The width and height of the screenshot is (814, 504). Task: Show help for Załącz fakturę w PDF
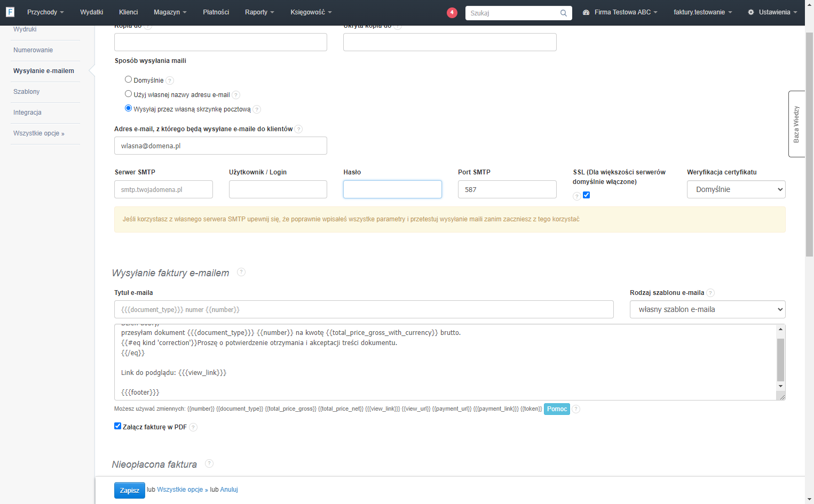193,427
